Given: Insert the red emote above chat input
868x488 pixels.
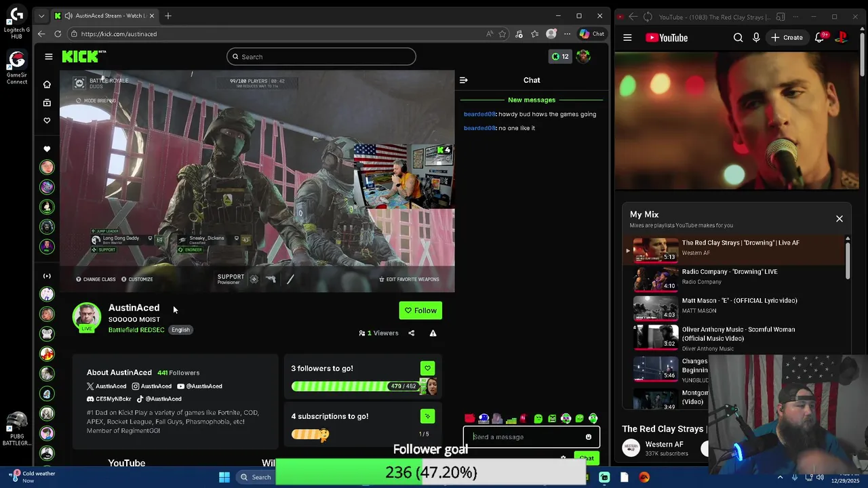Looking at the screenshot, I should 469,419.
